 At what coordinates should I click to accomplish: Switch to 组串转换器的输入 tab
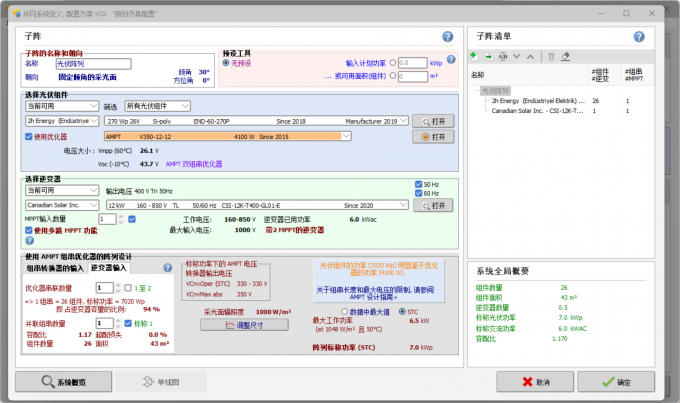55,269
